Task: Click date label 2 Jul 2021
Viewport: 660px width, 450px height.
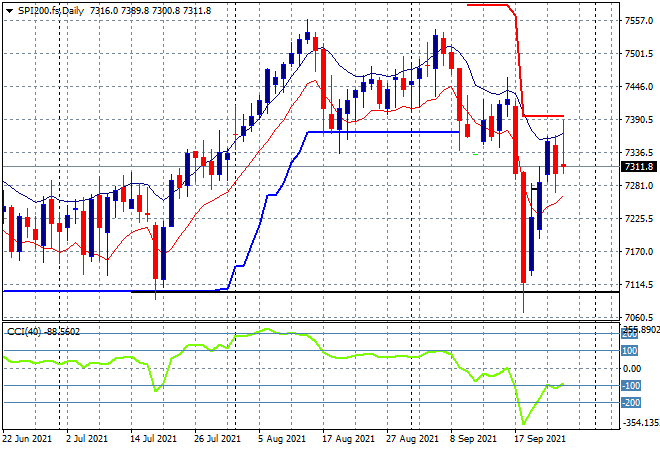Action: pyautogui.click(x=87, y=439)
